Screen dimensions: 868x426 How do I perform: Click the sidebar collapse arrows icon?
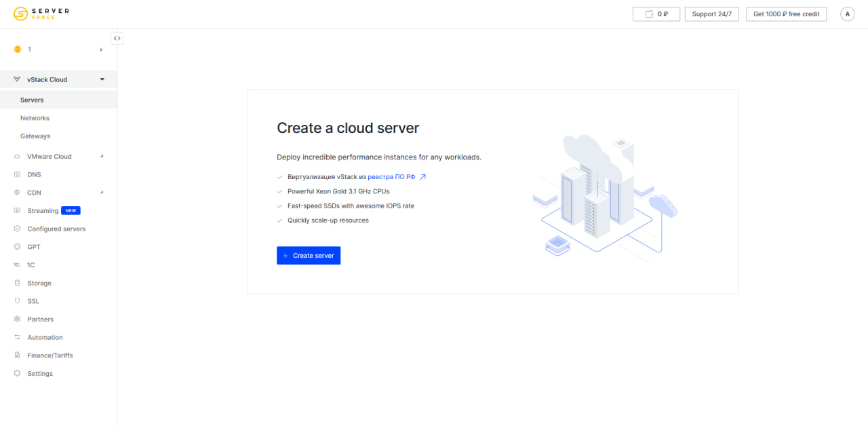[x=117, y=39]
